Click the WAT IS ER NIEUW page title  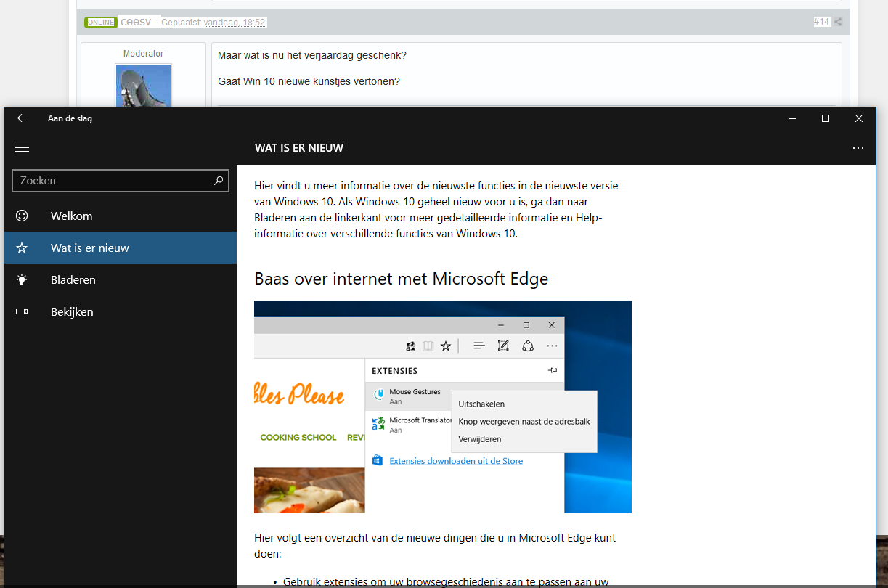pos(299,148)
